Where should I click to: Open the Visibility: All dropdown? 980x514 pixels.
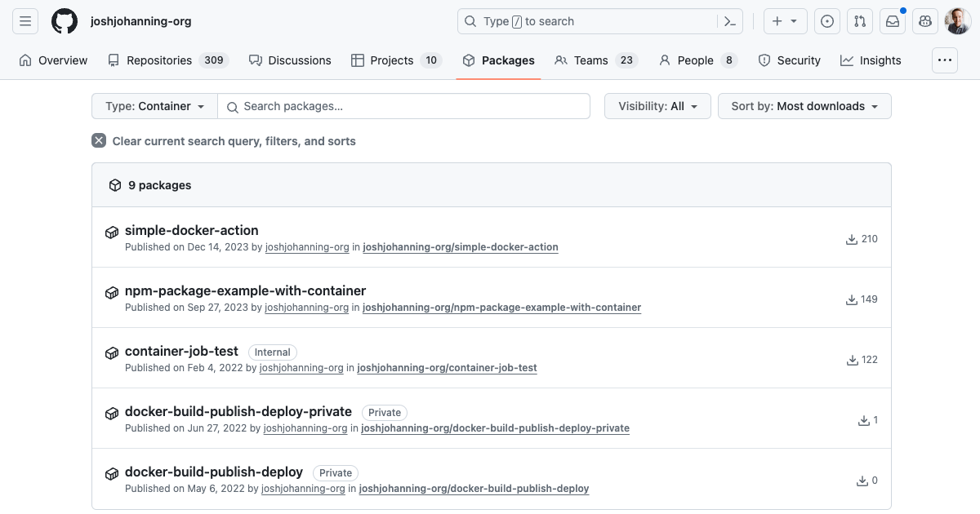pyautogui.click(x=657, y=106)
